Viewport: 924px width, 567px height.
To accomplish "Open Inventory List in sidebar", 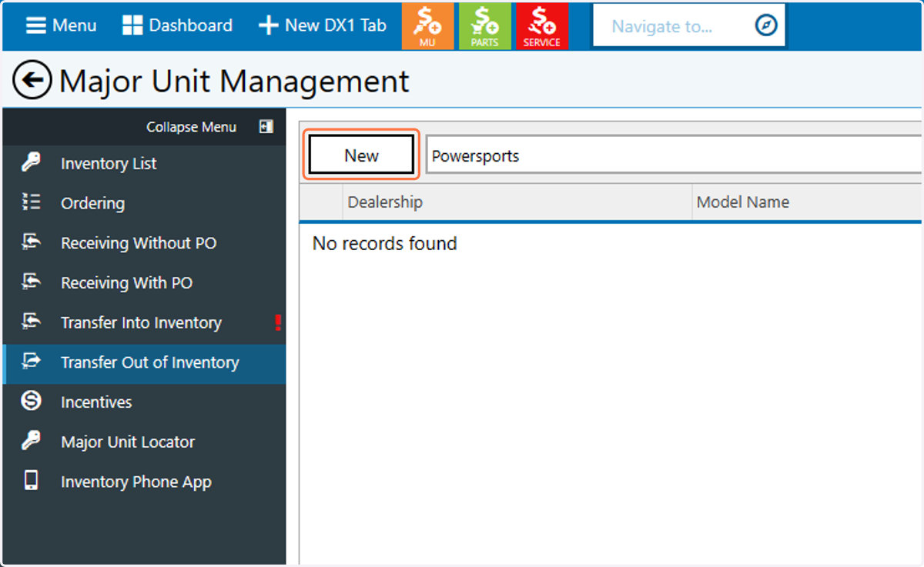I will coord(144,164).
